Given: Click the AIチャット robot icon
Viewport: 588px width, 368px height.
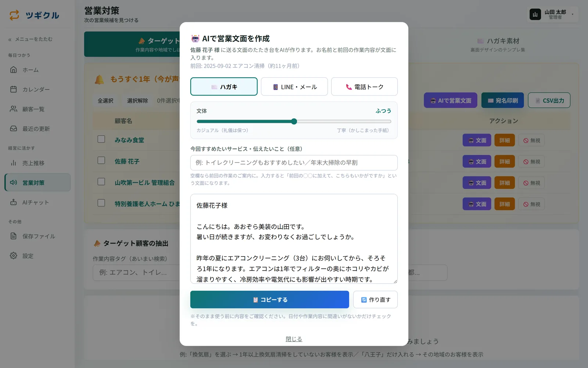Looking at the screenshot, I should point(14,202).
